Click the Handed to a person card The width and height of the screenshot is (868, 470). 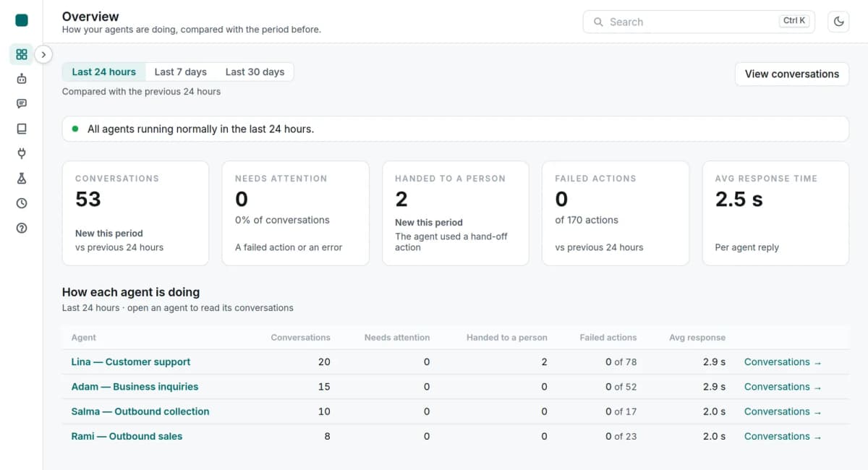(456, 213)
